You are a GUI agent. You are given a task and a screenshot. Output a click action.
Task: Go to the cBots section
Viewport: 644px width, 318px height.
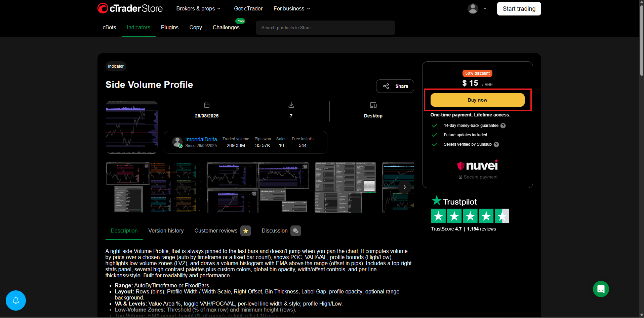(x=109, y=28)
